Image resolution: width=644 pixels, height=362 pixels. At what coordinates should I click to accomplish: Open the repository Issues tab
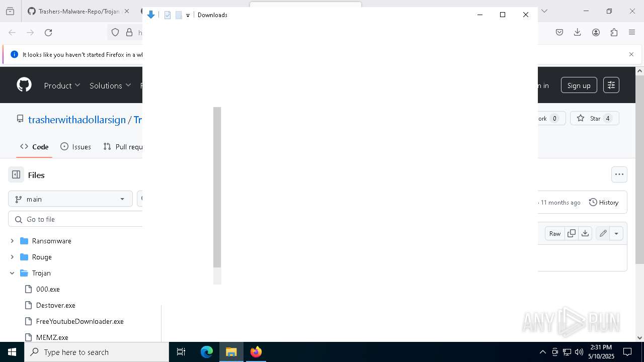point(75,147)
